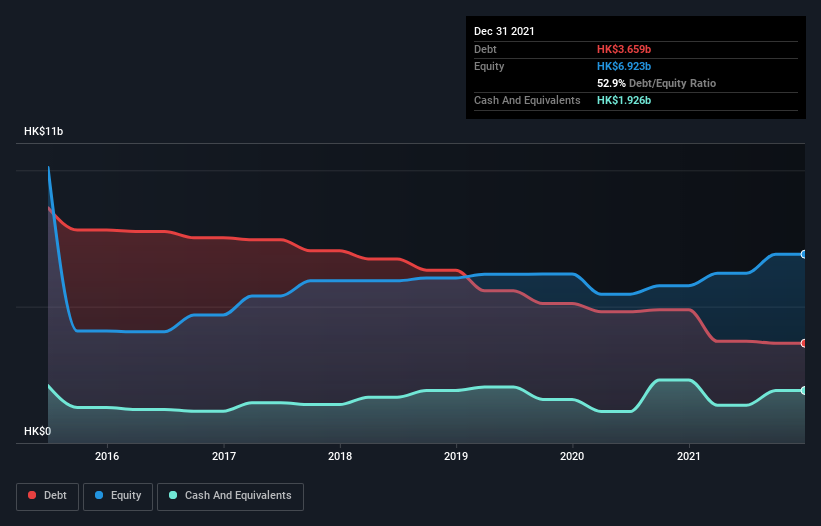This screenshot has height=526, width=821.
Task: Click the 2016 x-axis label
Action: click(107, 456)
